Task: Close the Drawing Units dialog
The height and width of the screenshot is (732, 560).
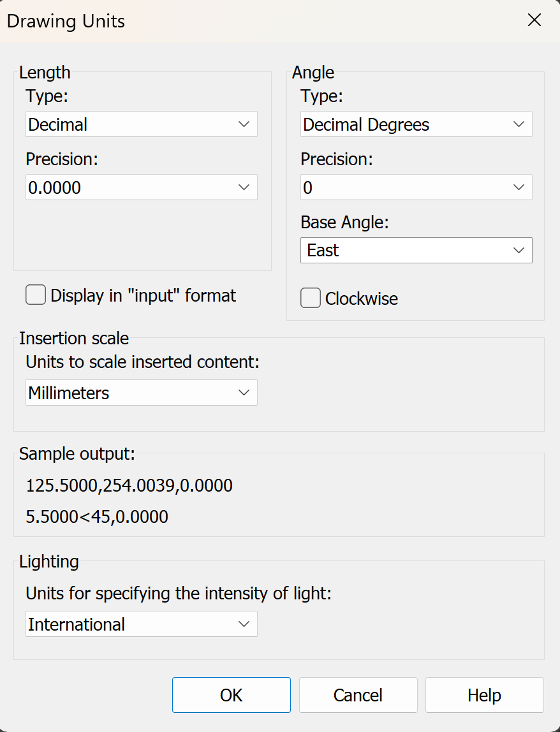Action: click(x=534, y=20)
